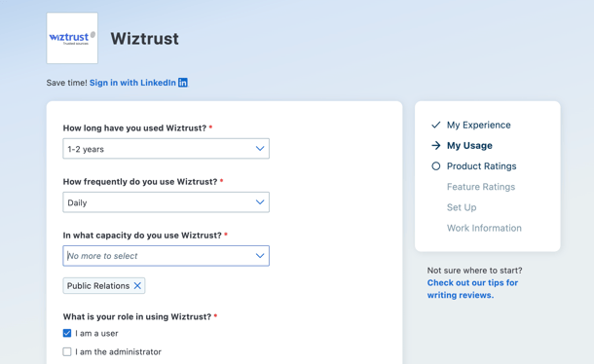Select the Feature Ratings step
Image resolution: width=594 pixels, height=364 pixels.
coord(481,187)
